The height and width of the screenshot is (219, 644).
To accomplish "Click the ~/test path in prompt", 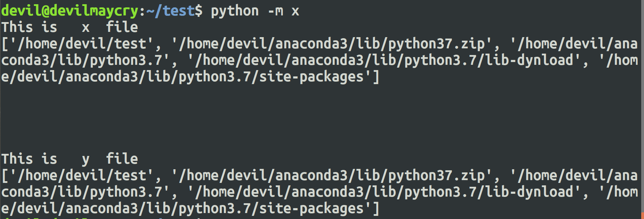I will [x=170, y=11].
